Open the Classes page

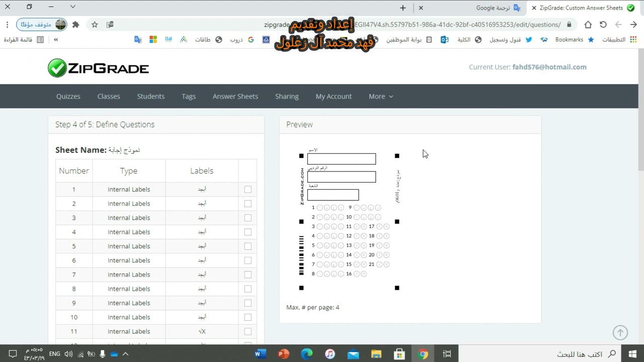click(x=109, y=96)
